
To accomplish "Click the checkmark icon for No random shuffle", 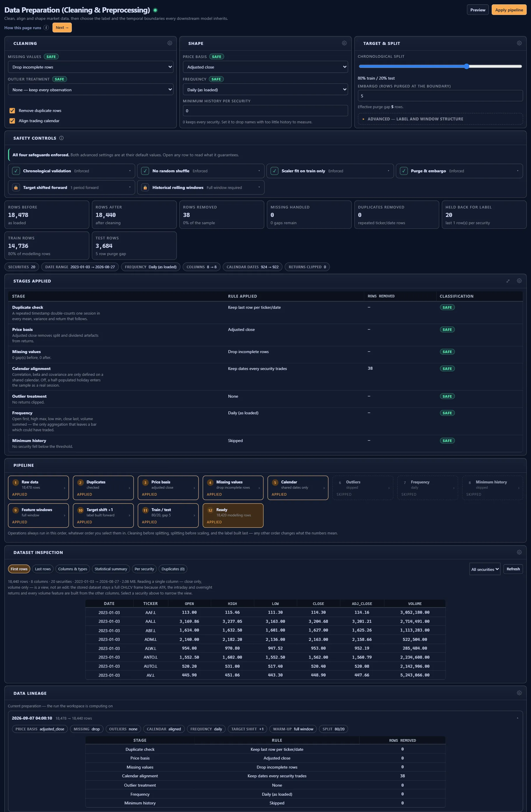I will point(145,171).
